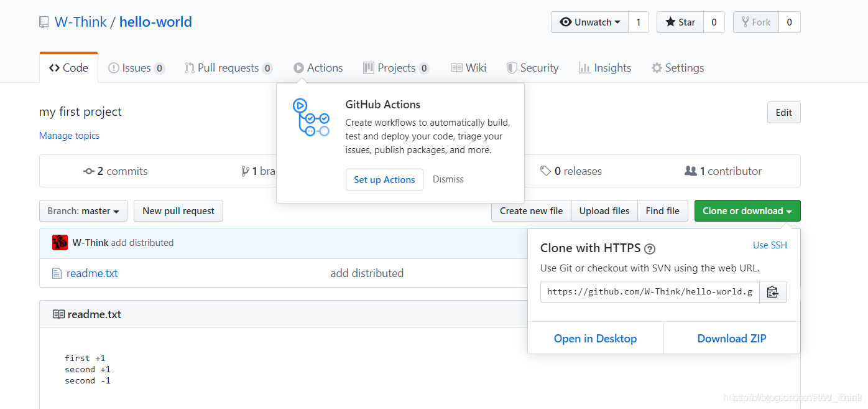
Task: Click the HTTPS clone URL field
Action: click(649, 292)
